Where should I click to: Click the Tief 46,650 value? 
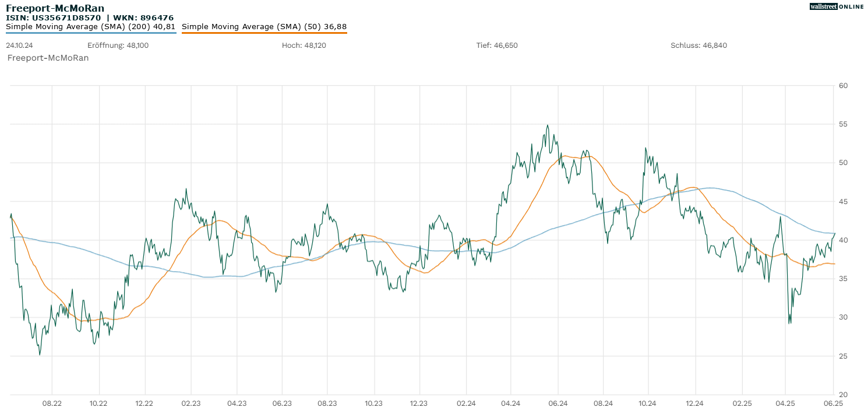497,45
